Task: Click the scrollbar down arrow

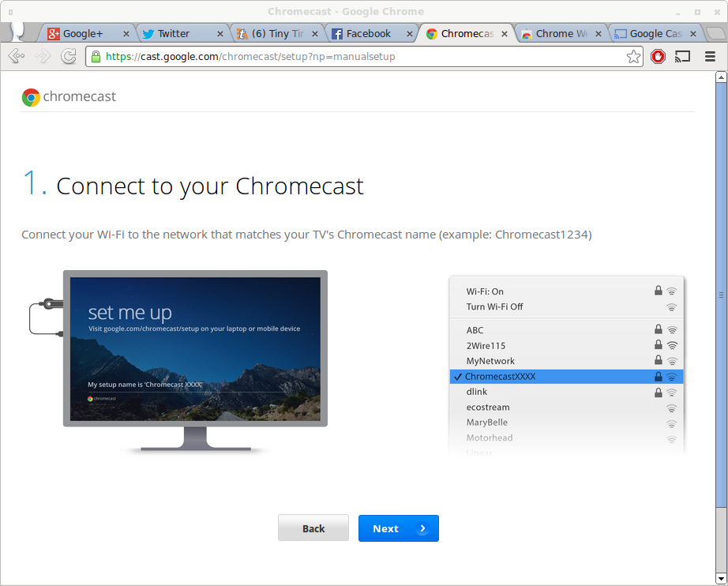Action: tap(721, 579)
